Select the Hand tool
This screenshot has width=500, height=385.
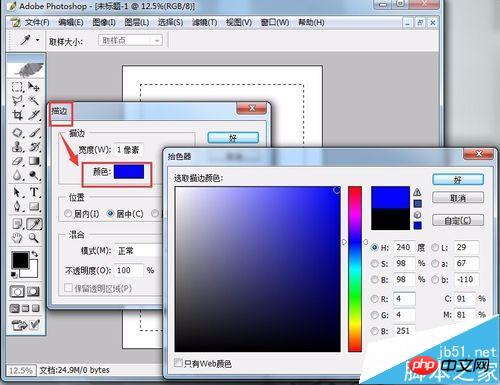click(x=17, y=238)
